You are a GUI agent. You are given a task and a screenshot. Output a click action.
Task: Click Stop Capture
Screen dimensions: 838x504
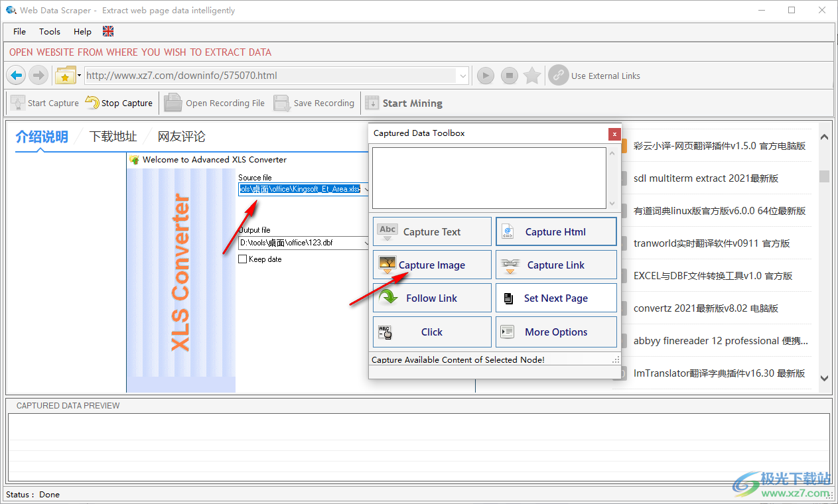[x=119, y=103]
